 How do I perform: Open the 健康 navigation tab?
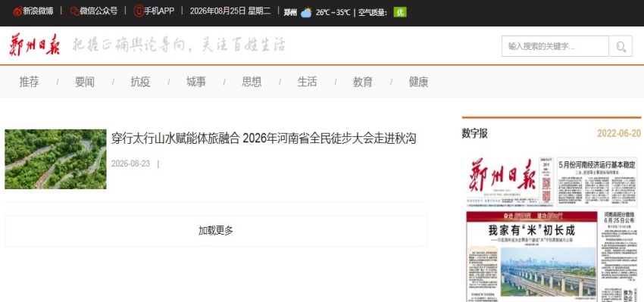pyautogui.click(x=418, y=82)
